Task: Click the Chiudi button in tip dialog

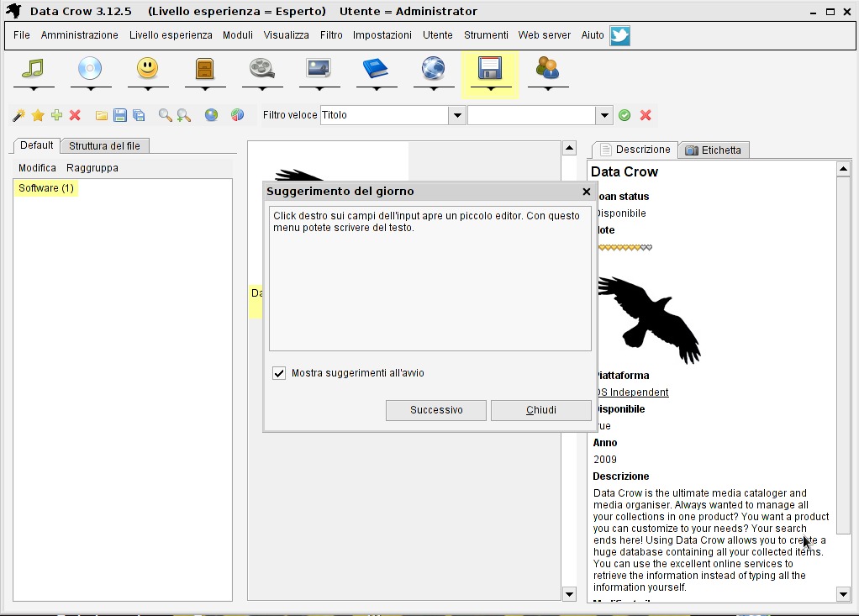Action: click(x=540, y=410)
